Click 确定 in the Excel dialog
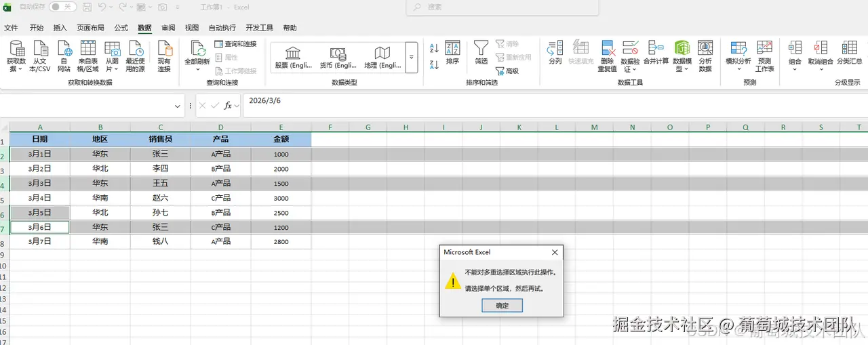Screen dimensions: 868x345 click(502, 306)
